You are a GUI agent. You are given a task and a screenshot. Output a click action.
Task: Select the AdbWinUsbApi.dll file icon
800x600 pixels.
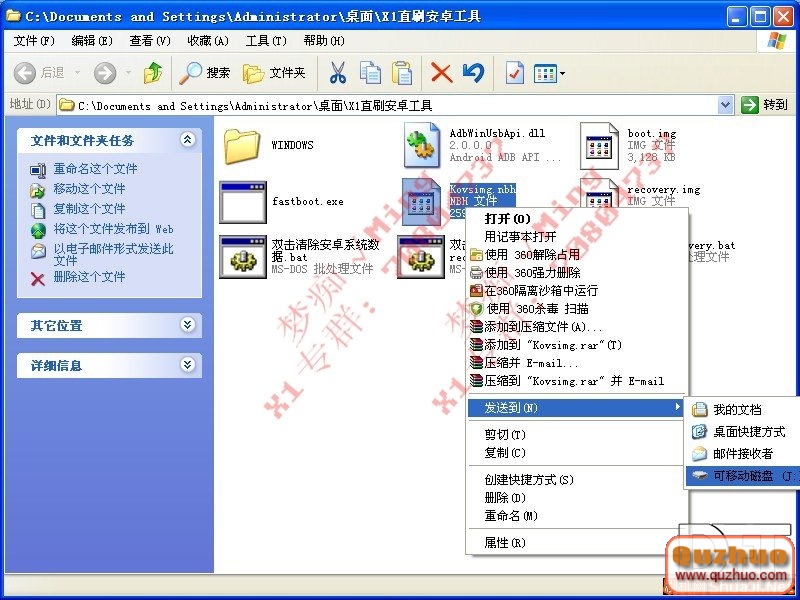tap(421, 145)
